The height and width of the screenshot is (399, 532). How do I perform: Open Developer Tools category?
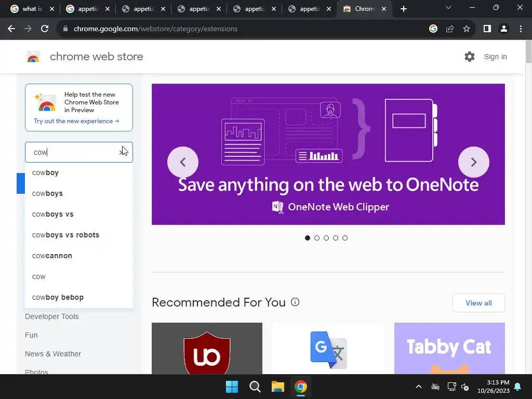pos(52,316)
